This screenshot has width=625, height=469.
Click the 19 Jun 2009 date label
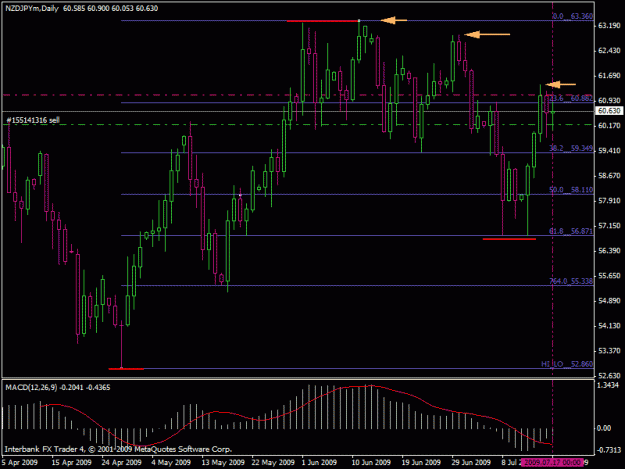tap(421, 462)
